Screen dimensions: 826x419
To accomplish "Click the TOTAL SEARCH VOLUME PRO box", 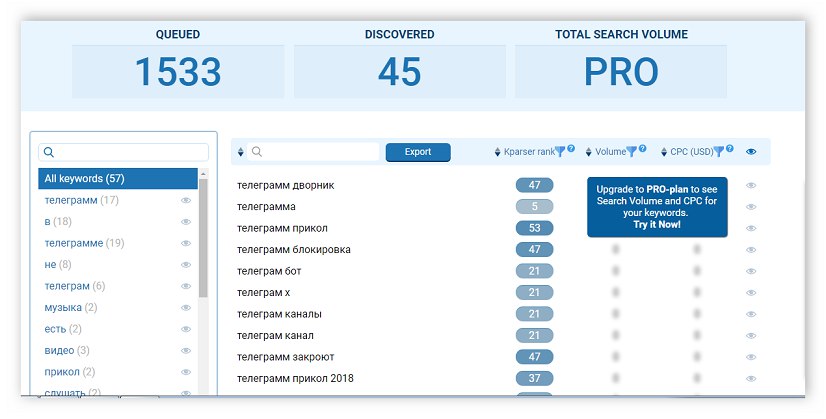I will (x=621, y=72).
